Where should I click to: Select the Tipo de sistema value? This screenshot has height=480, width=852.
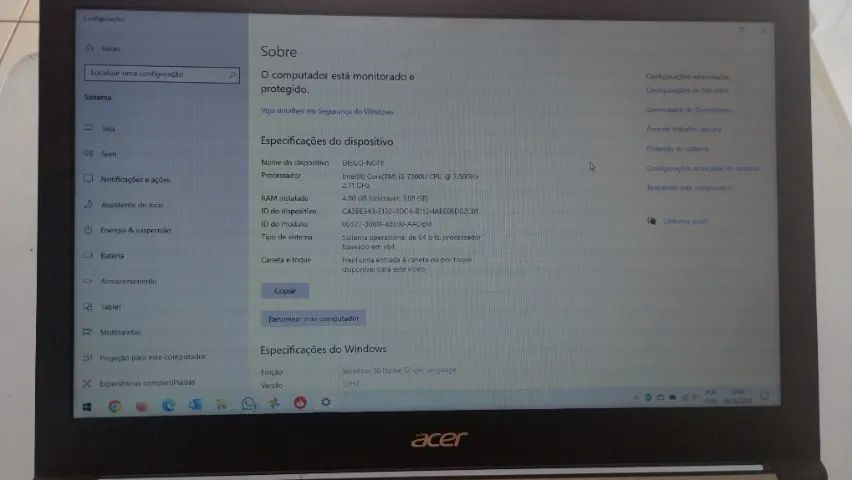pyautogui.click(x=411, y=242)
